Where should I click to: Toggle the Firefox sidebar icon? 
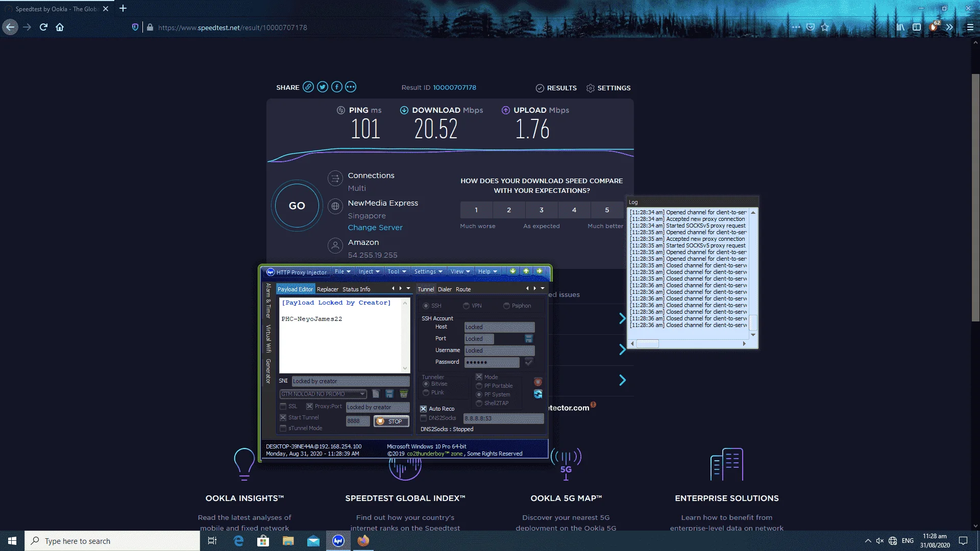click(917, 28)
